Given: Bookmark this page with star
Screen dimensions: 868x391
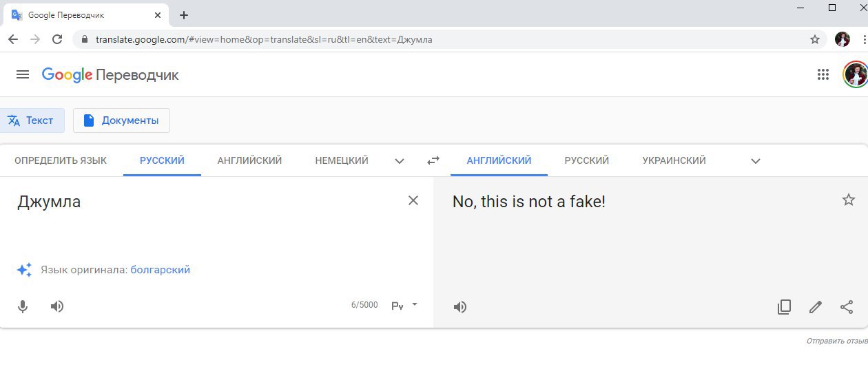Looking at the screenshot, I should tap(815, 39).
